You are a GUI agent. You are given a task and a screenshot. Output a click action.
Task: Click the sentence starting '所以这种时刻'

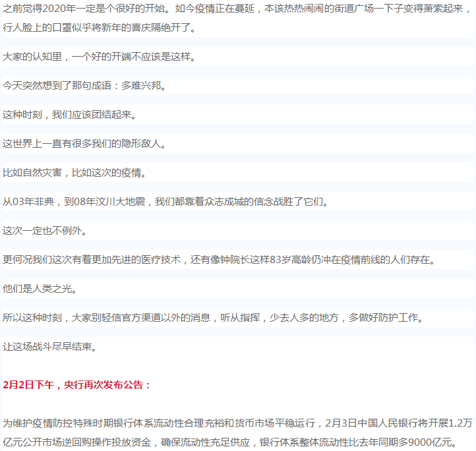(x=213, y=317)
